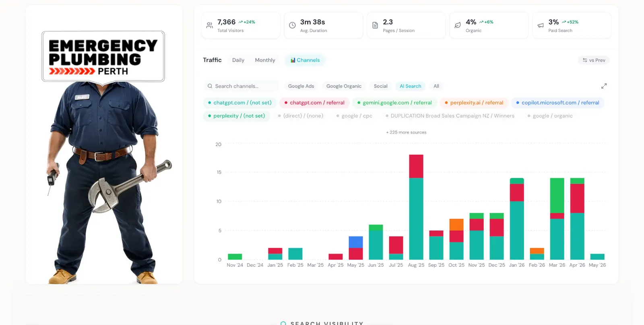Click the +24% visitors trend value

point(247,22)
